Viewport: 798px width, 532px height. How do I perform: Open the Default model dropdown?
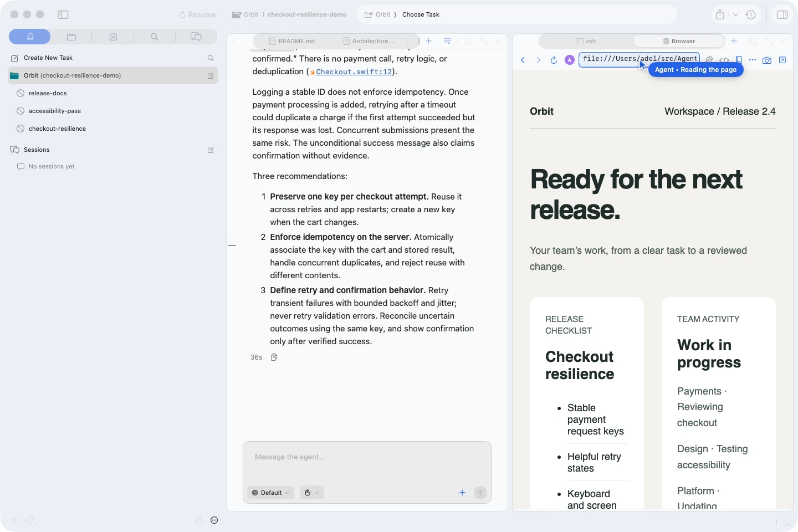pyautogui.click(x=271, y=493)
